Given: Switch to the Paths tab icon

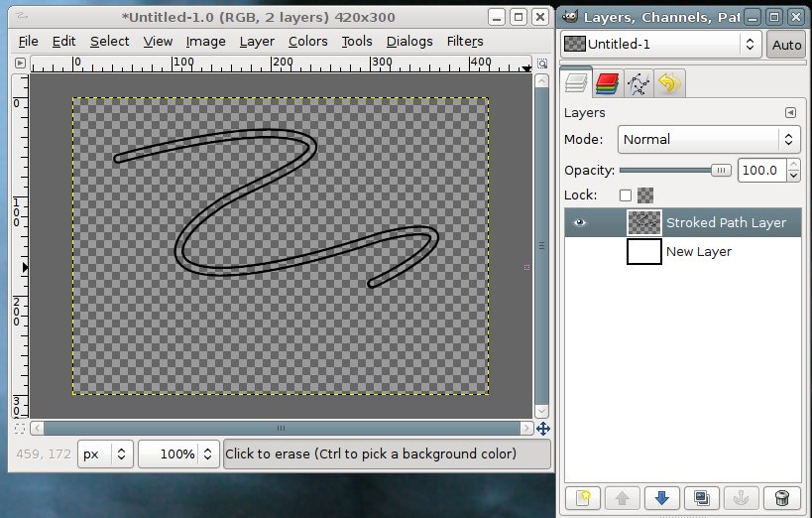Looking at the screenshot, I should pyautogui.click(x=638, y=83).
